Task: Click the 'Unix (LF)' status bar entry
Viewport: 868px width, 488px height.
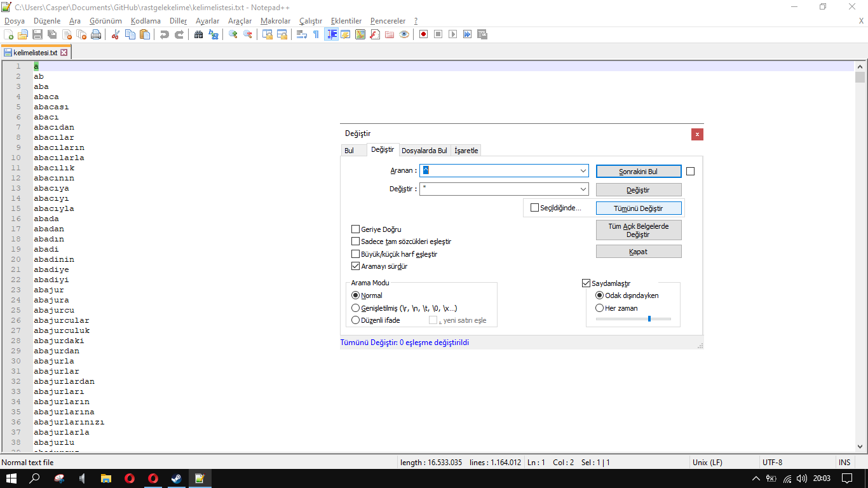Action: coord(707,463)
